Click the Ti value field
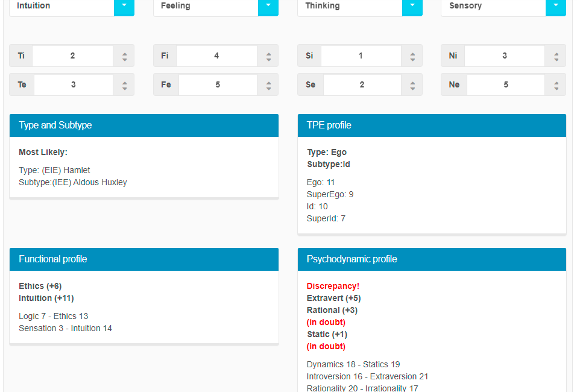This screenshot has height=392, width=577. click(72, 55)
